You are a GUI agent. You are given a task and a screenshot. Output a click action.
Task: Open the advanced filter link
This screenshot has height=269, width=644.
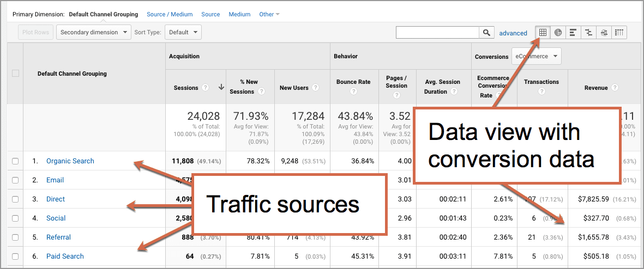click(513, 33)
